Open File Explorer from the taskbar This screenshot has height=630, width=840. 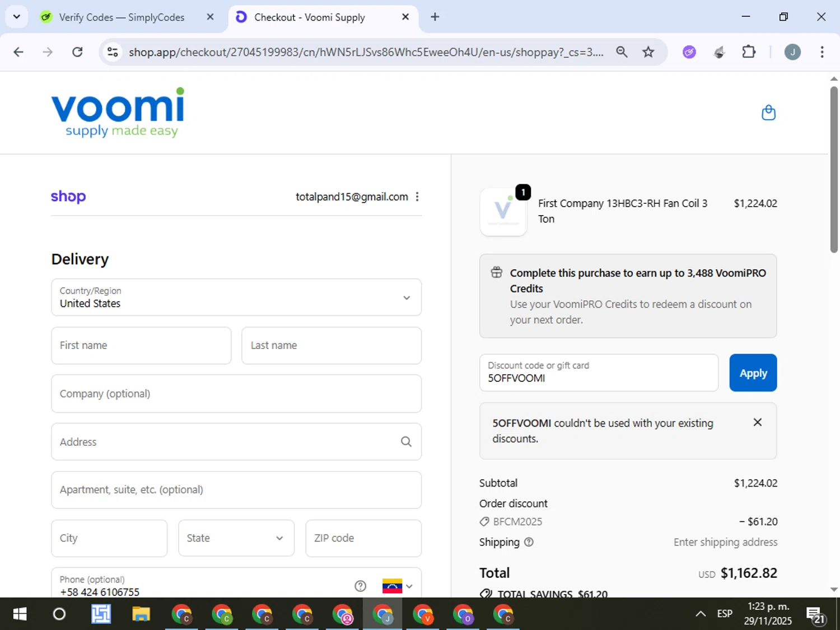click(141, 614)
